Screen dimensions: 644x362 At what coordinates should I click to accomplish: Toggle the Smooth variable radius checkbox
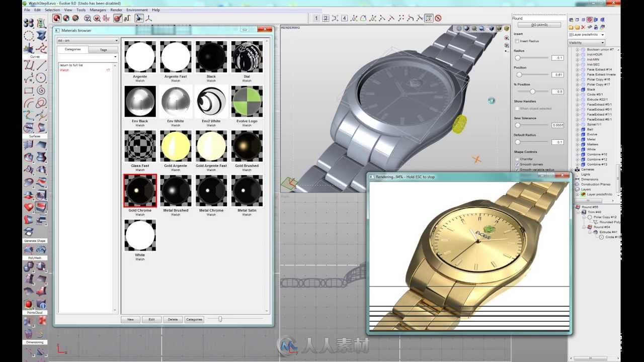point(517,170)
